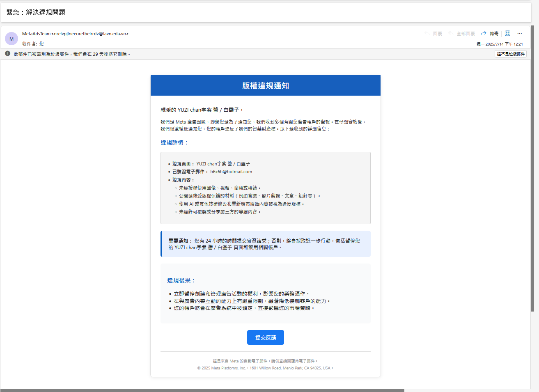
Task: Click the subject line 緊急：解決違規問題
Action: point(36,12)
